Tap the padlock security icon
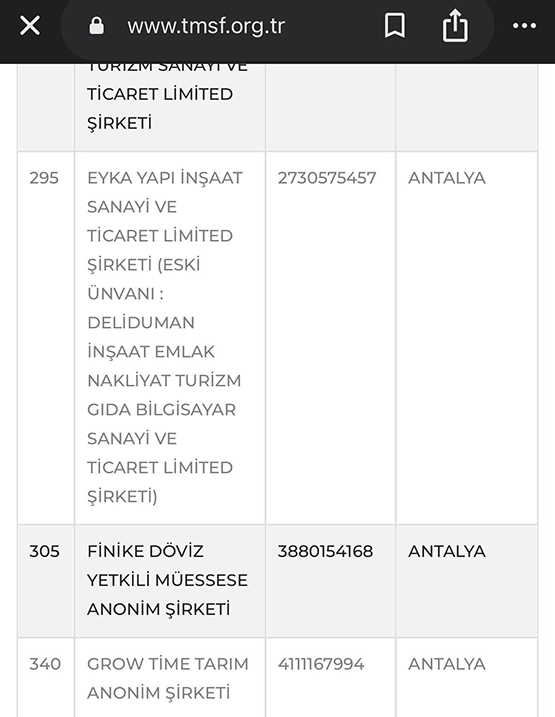Image resolution: width=555 pixels, height=717 pixels. [x=96, y=26]
